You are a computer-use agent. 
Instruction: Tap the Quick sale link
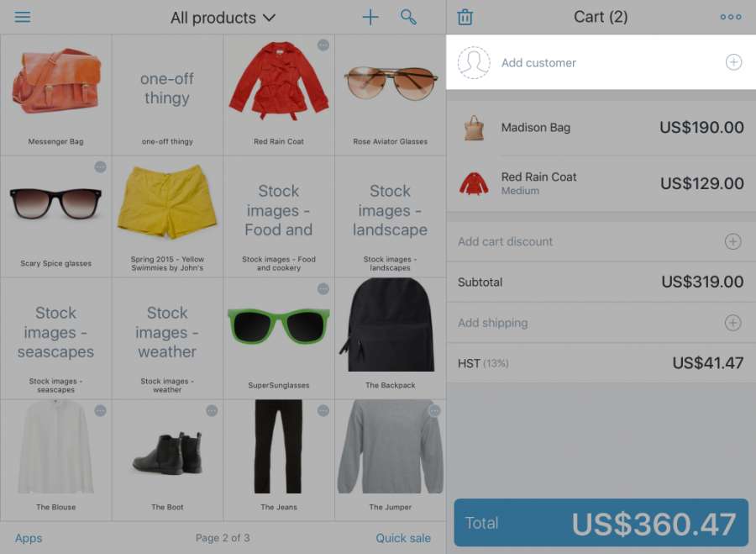(x=403, y=538)
